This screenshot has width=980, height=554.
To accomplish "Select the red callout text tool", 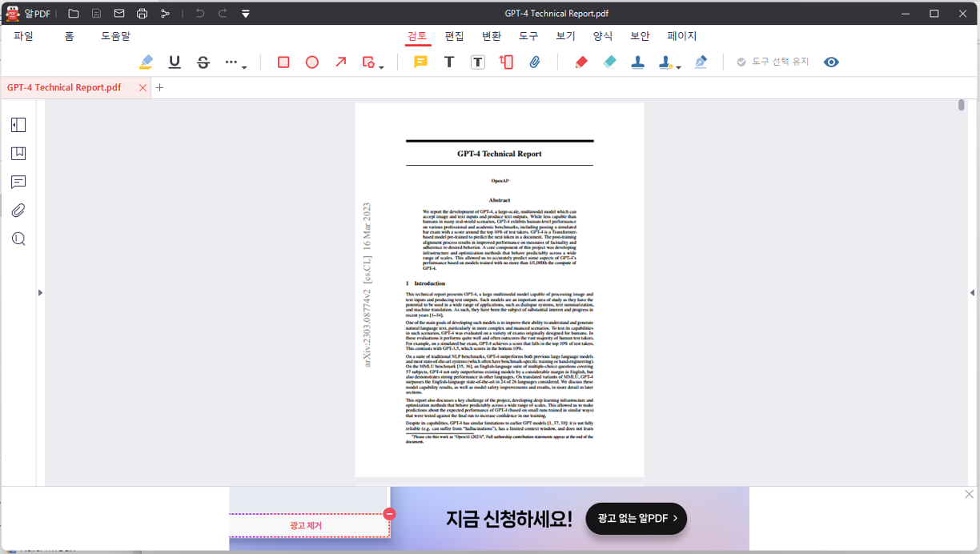I will click(x=506, y=62).
